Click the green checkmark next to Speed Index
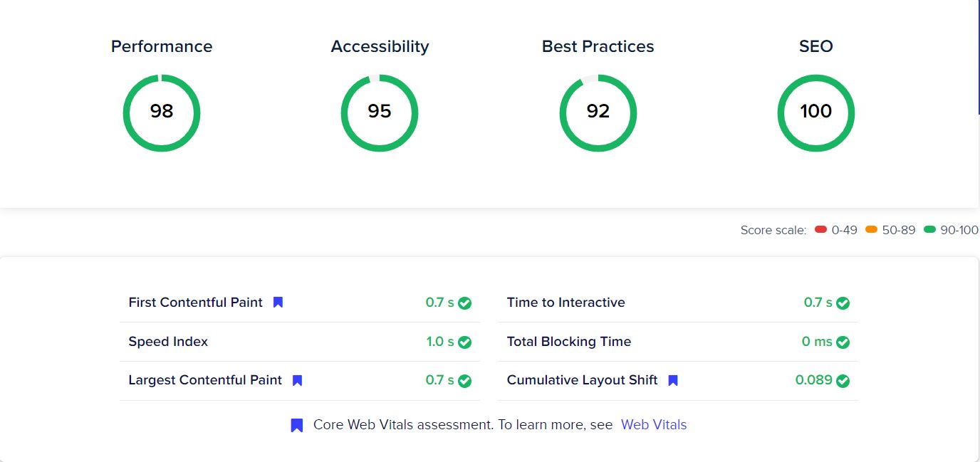Viewport: 980px width, 462px height. [x=465, y=341]
